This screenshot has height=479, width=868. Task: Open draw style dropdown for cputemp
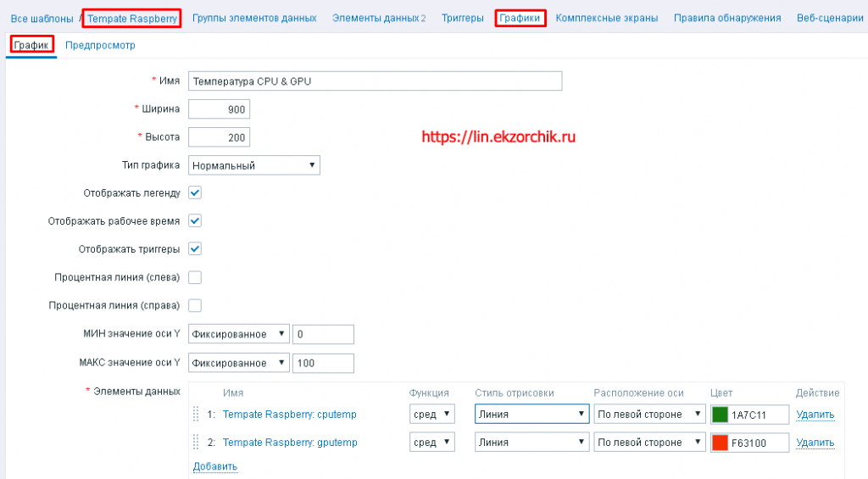(x=531, y=415)
